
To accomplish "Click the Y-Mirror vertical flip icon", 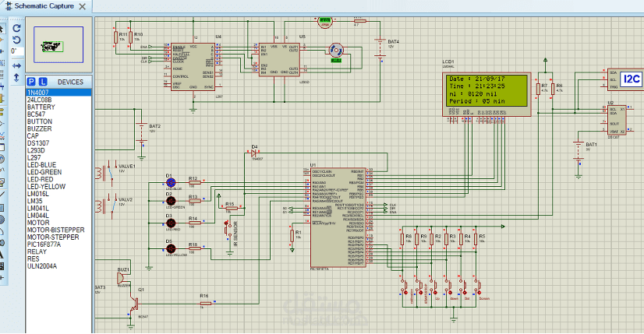I will [x=16, y=78].
